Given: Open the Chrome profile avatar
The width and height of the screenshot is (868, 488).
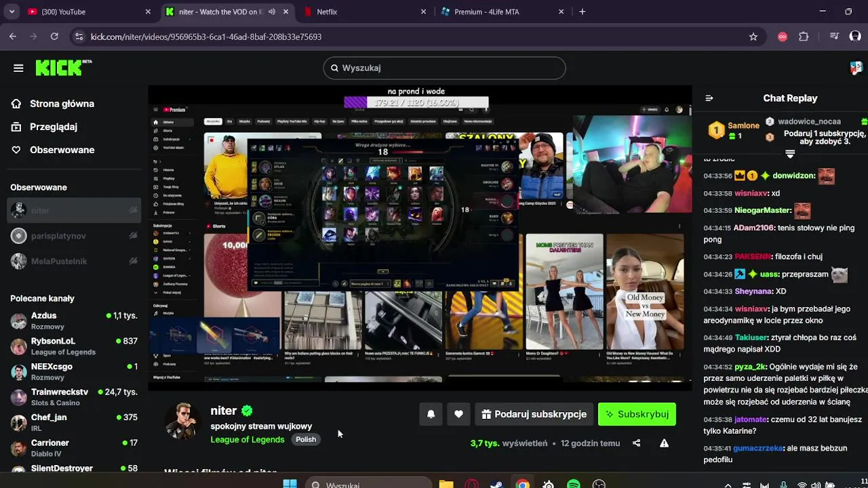Looking at the screenshot, I should click(x=855, y=37).
